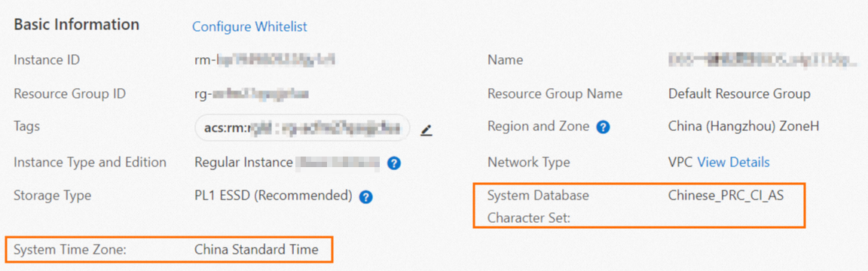This screenshot has height=271, width=868.
Task: Click the China Standard Time value
Action: click(256, 249)
